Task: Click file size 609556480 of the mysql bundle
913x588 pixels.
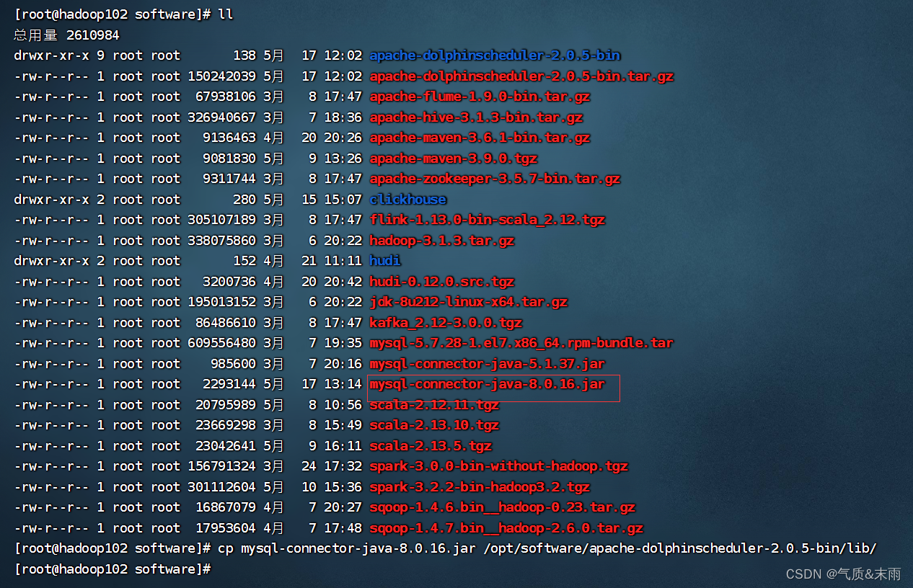Action: pyautogui.click(x=222, y=343)
